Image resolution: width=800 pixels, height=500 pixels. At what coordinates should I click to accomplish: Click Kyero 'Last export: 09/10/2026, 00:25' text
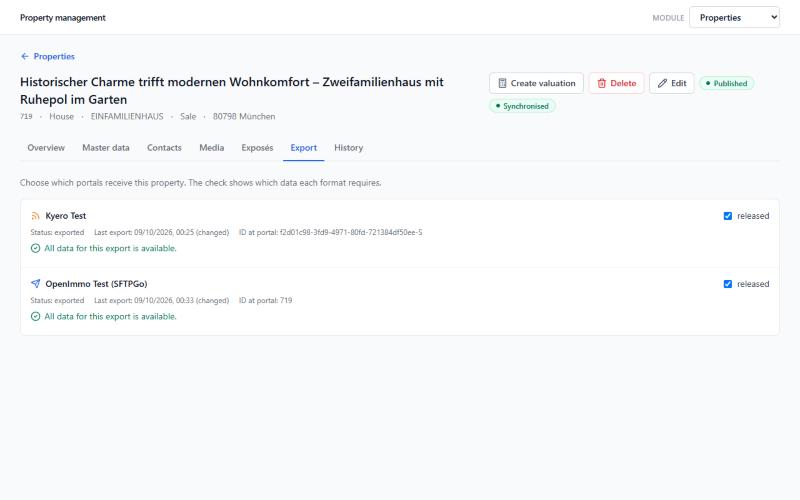pos(161,232)
